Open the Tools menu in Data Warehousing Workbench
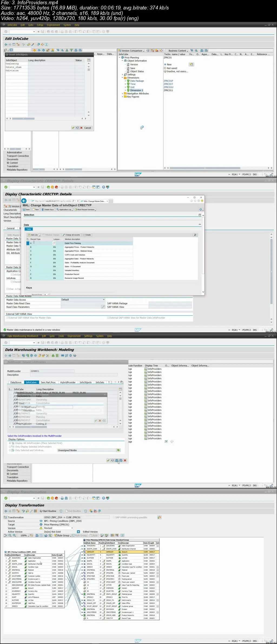Screen dimensions: 277x644 pos(61,336)
